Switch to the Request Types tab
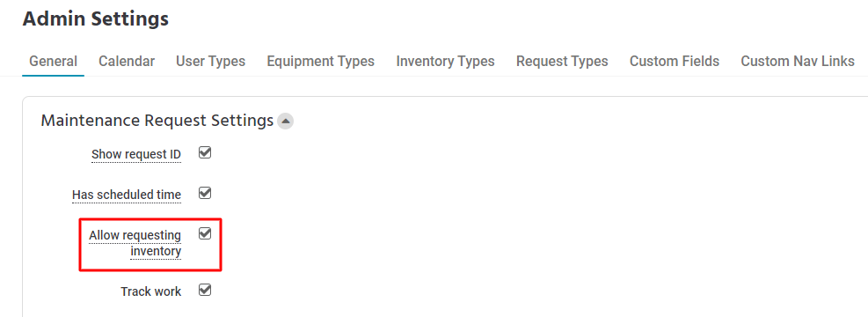 pos(562,61)
